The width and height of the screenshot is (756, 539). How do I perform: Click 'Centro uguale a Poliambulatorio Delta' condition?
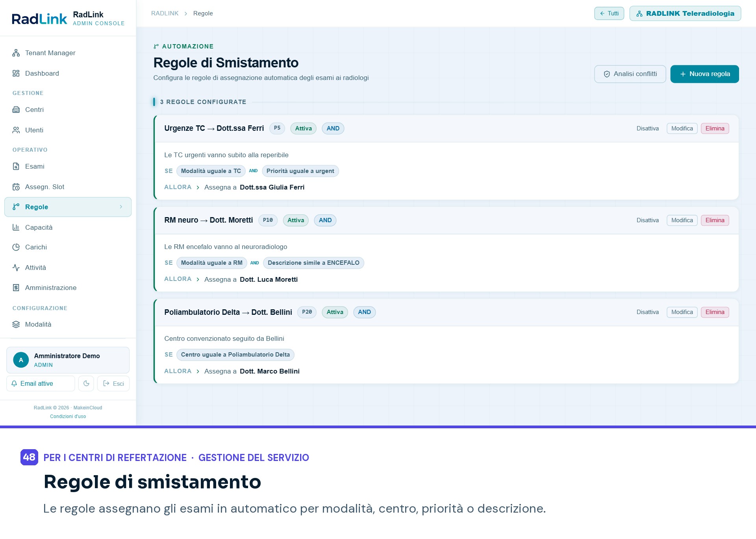[x=235, y=355]
